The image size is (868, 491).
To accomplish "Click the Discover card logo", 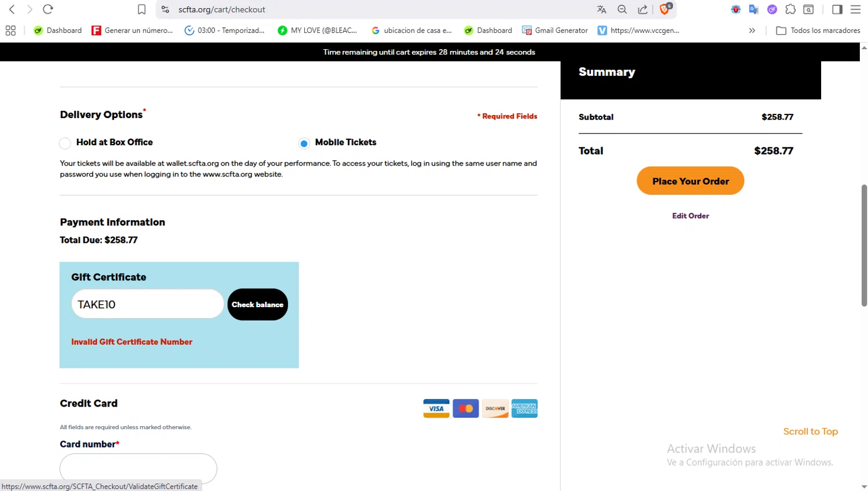I will pyautogui.click(x=495, y=408).
